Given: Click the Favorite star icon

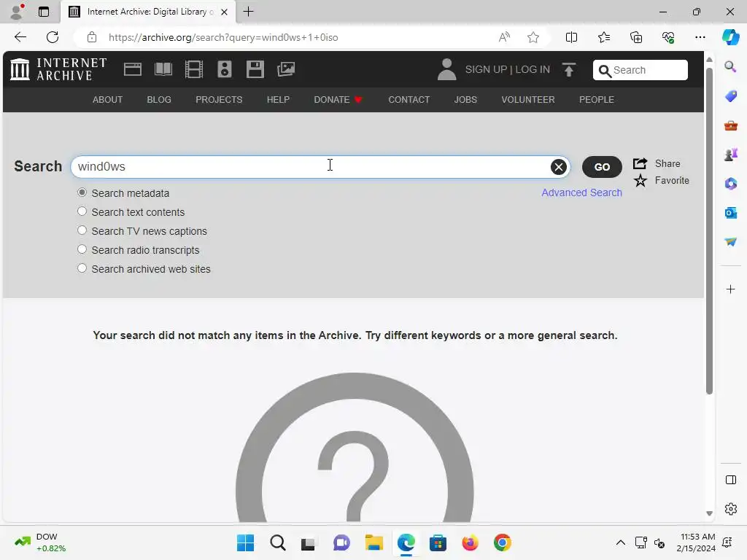Looking at the screenshot, I should tap(640, 181).
